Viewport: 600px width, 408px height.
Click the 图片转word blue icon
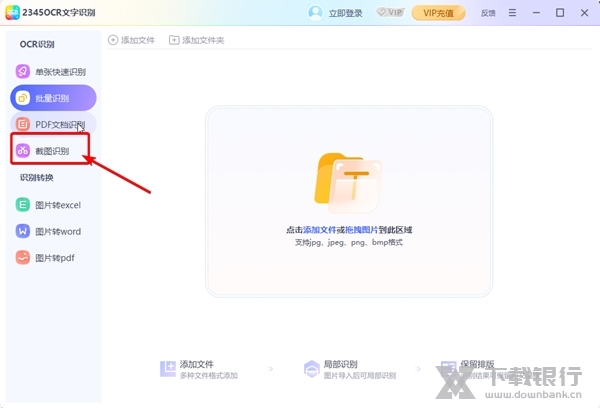[23, 231]
